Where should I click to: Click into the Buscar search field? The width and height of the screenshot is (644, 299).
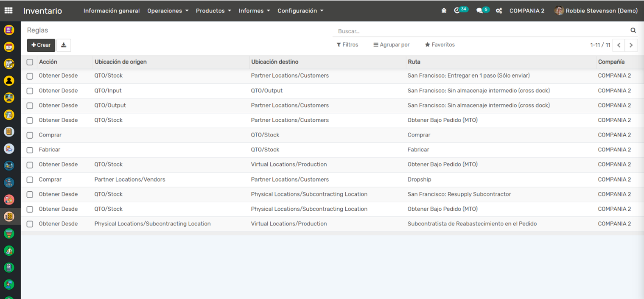pyautogui.click(x=479, y=31)
